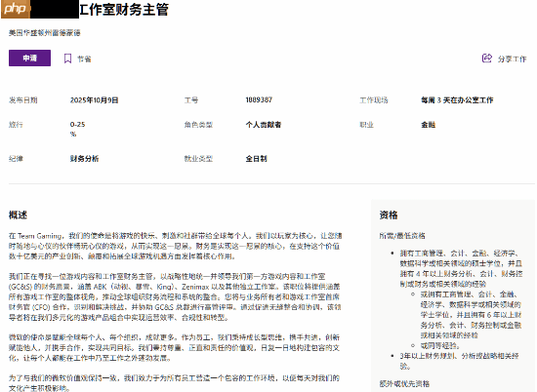This screenshot has width=537, height=392.
Task: Click the share job icon
Action: (487, 59)
